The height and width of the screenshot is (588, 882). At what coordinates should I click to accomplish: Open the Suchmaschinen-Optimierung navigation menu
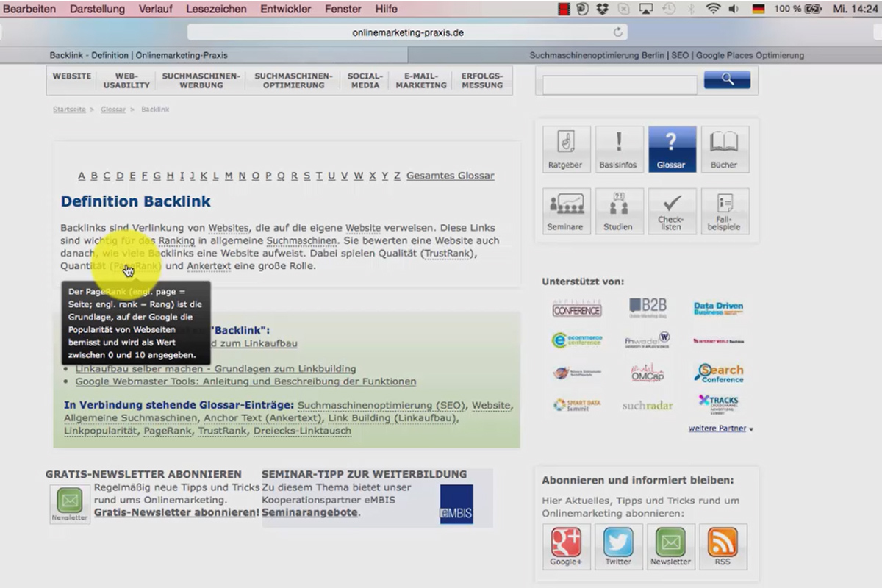pyautogui.click(x=293, y=81)
